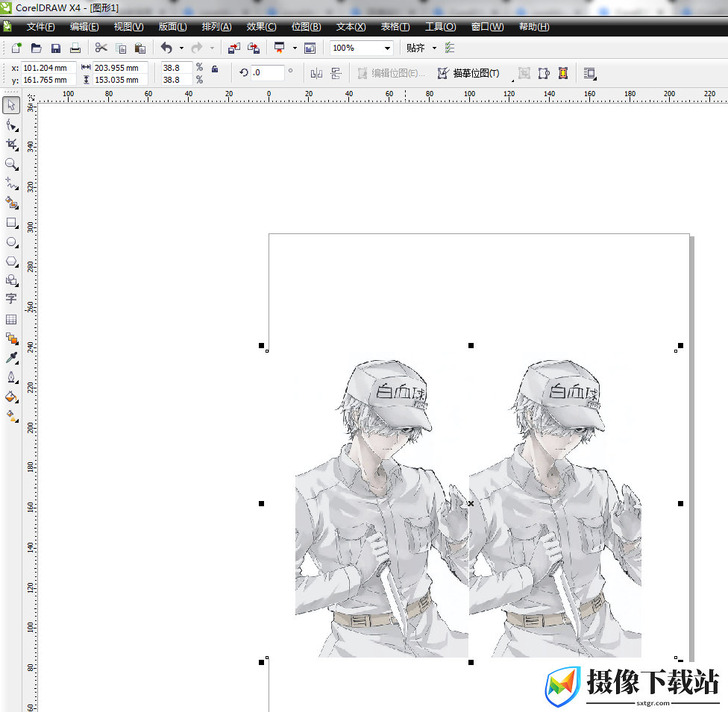Viewport: 728px width, 712px height.
Task: Click the vertical scale percent field
Action: coord(177,80)
